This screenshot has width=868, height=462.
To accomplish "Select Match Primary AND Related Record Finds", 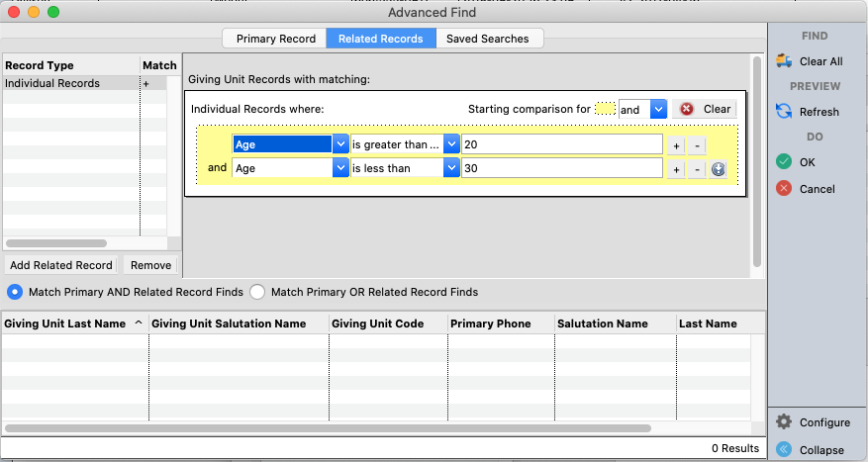I will 15,292.
